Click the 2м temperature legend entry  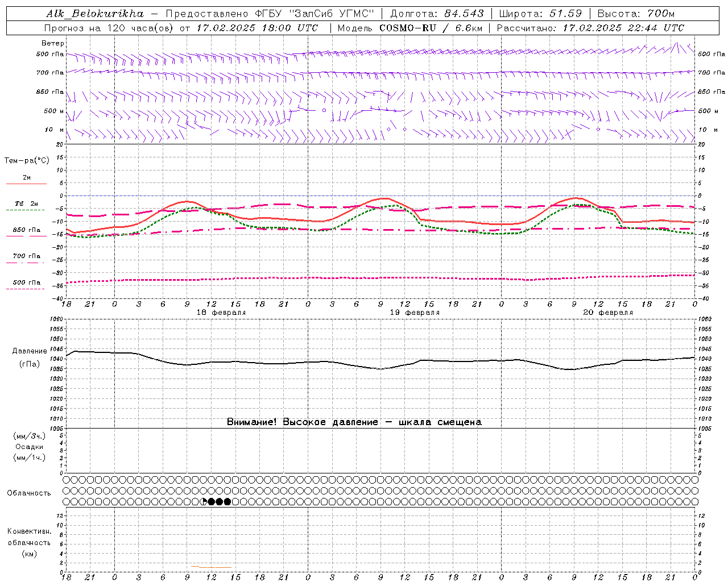[x=27, y=178]
